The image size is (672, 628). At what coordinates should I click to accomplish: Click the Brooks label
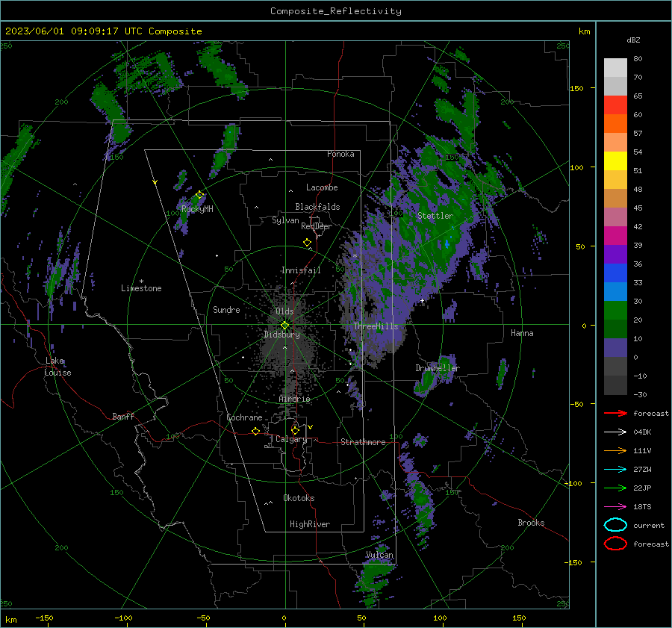(531, 523)
